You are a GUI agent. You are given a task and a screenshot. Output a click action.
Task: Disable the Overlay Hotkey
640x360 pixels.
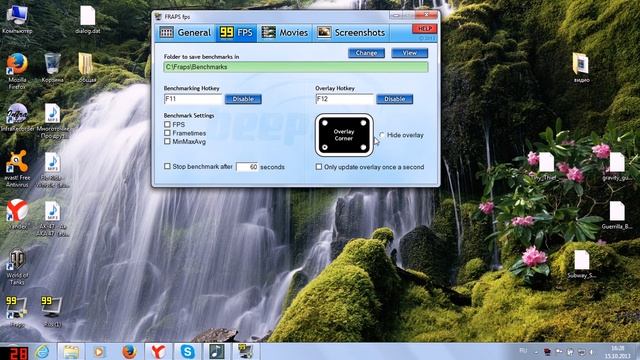click(395, 99)
